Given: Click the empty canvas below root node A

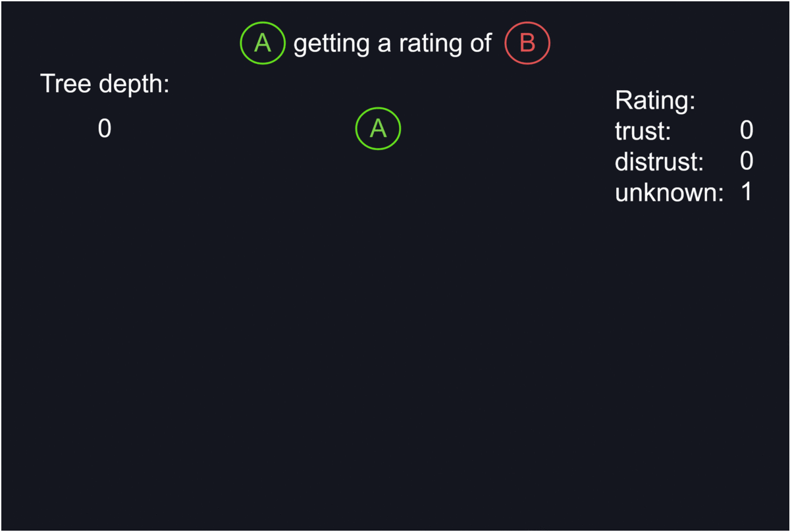Looking at the screenshot, I should 378,296.
